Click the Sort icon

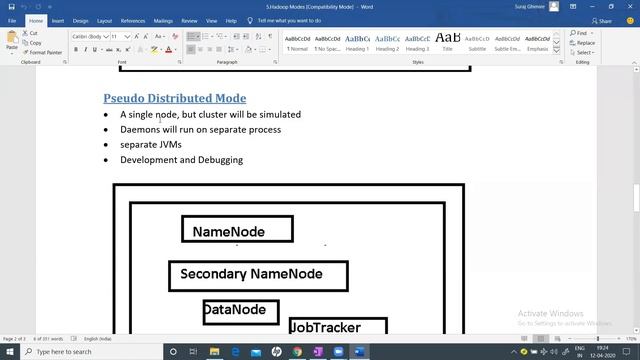(258, 37)
